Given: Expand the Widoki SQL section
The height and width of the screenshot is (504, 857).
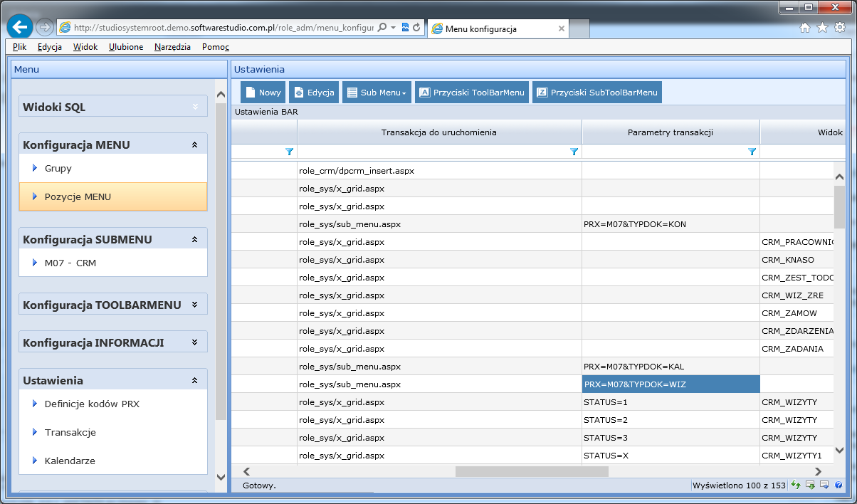Looking at the screenshot, I should pos(194,107).
